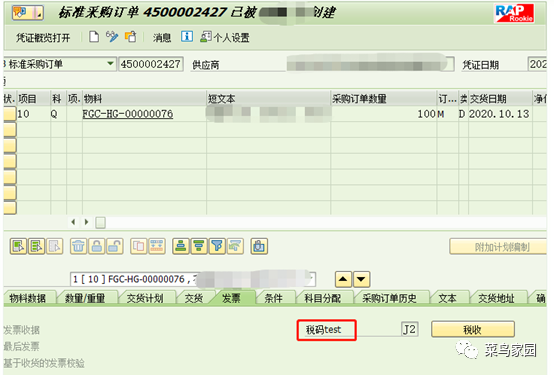This screenshot has height=375, width=554.
Task: Click the greyed deselect-all icon
Action: 54,246
